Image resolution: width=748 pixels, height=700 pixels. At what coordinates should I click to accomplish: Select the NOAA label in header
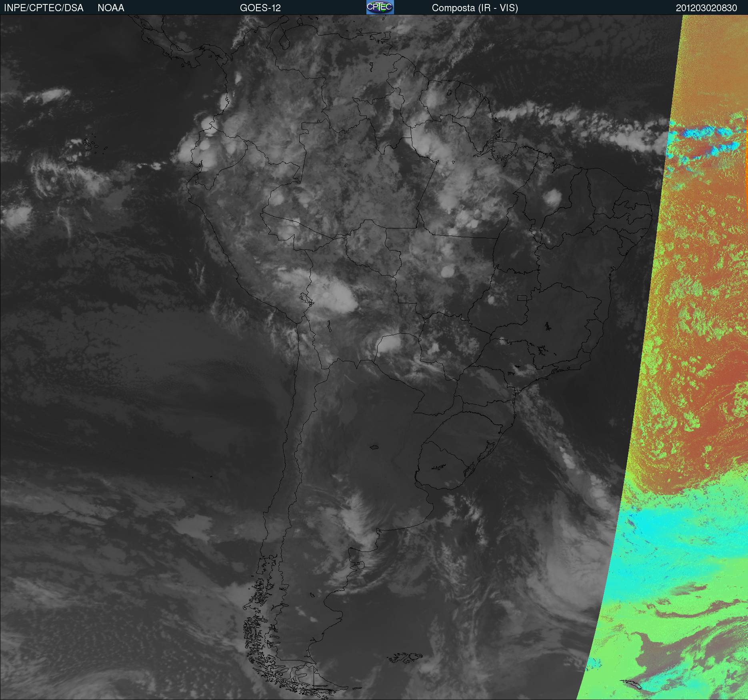pos(111,8)
